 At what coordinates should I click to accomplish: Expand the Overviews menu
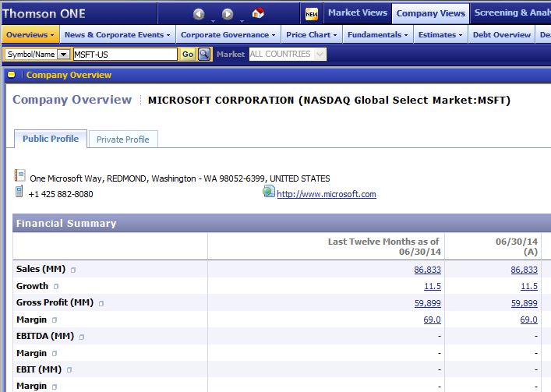[30, 35]
